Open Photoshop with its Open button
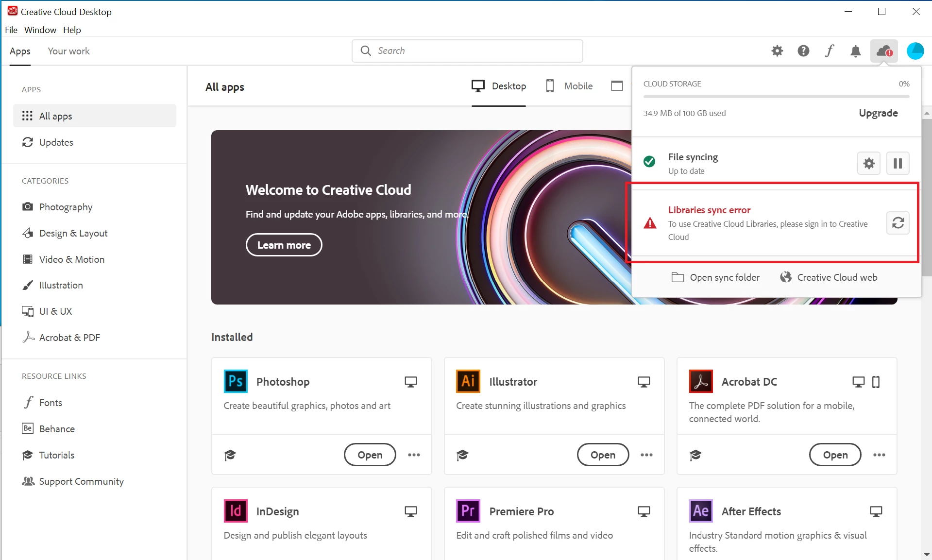 (370, 455)
